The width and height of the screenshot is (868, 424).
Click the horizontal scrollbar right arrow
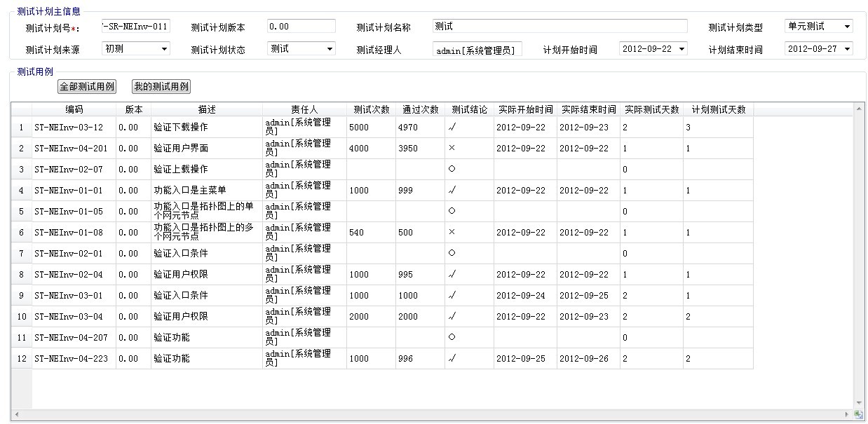[847, 414]
